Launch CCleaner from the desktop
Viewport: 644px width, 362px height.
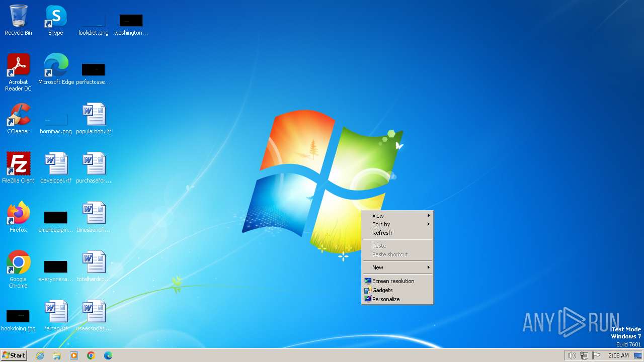(x=18, y=119)
